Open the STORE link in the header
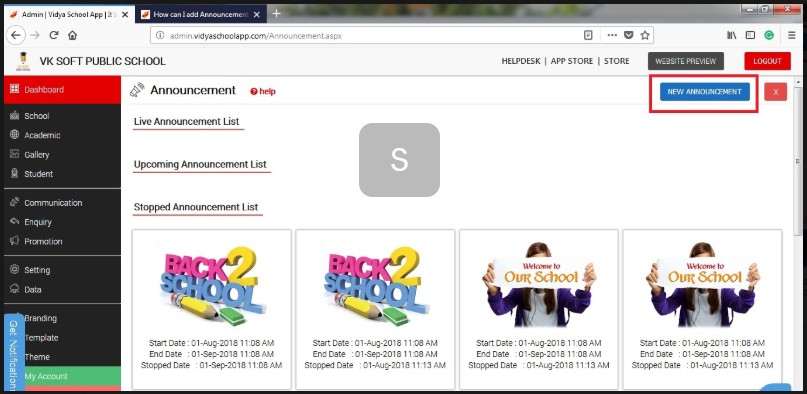The image size is (807, 394). [x=617, y=61]
